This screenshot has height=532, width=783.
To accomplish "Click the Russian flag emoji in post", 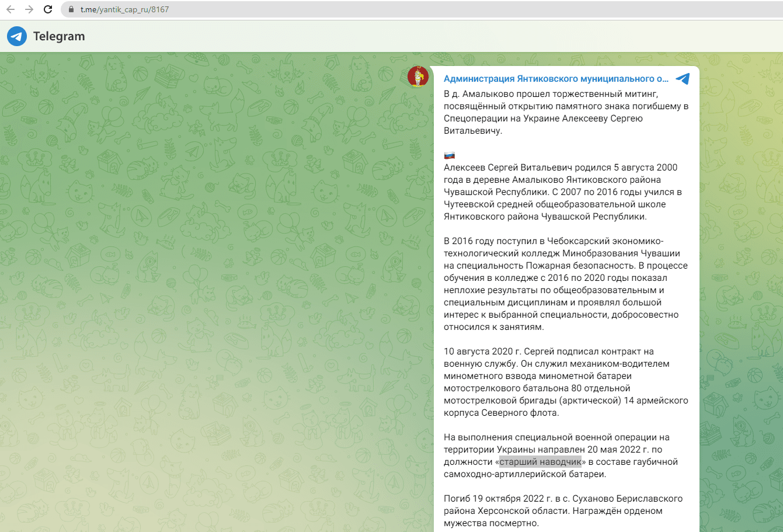I will [x=449, y=155].
